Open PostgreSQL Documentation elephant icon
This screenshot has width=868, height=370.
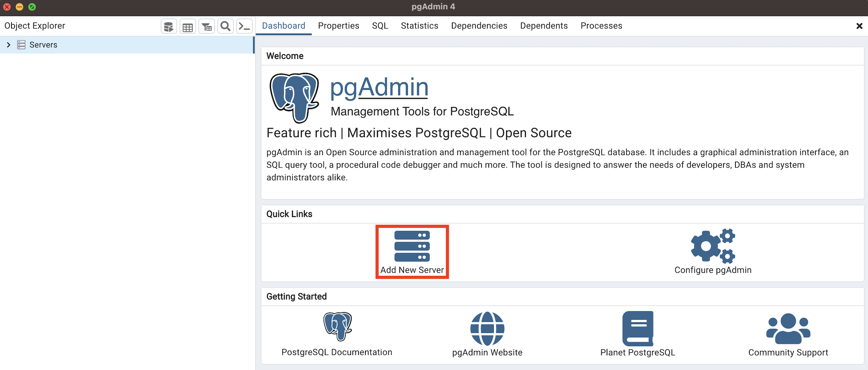[x=337, y=327]
